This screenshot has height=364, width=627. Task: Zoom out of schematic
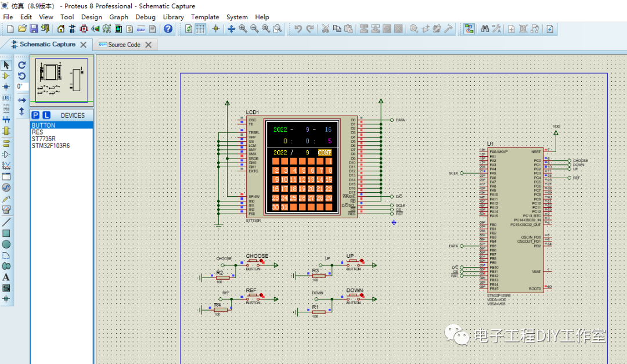coord(254,29)
